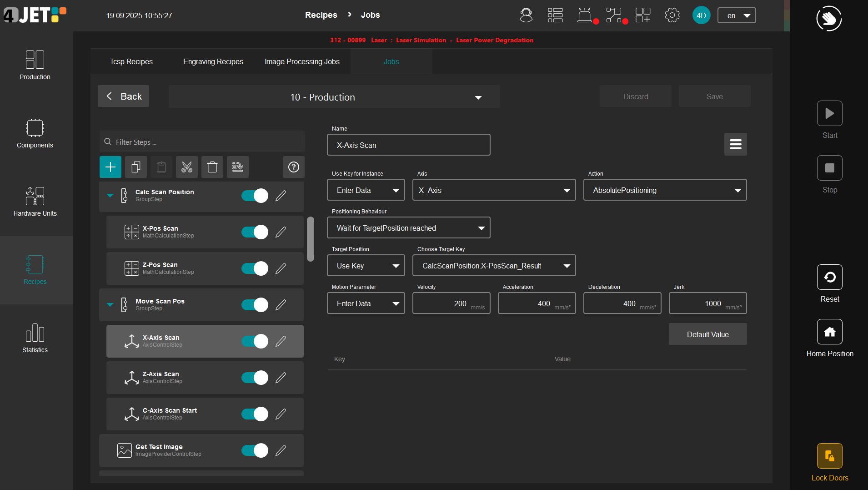Viewport: 868px width, 490px height.
Task: Click the cut scissors icon
Action: coord(186,167)
